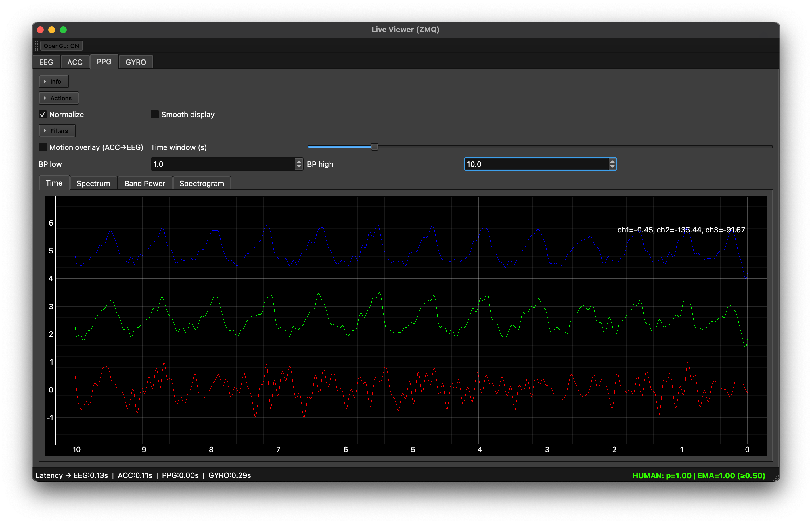Screen dimensions: 812x524
Task: Switch to the Spectrum view
Action: click(93, 183)
